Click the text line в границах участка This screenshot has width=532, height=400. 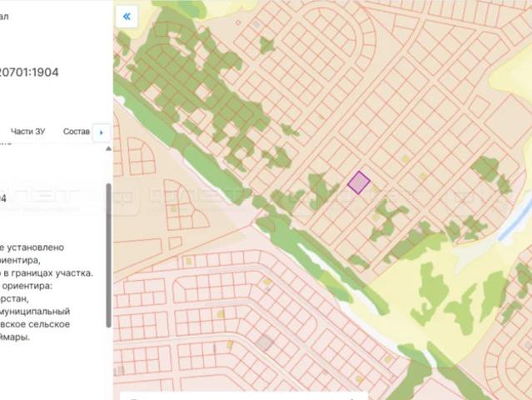pos(47,273)
